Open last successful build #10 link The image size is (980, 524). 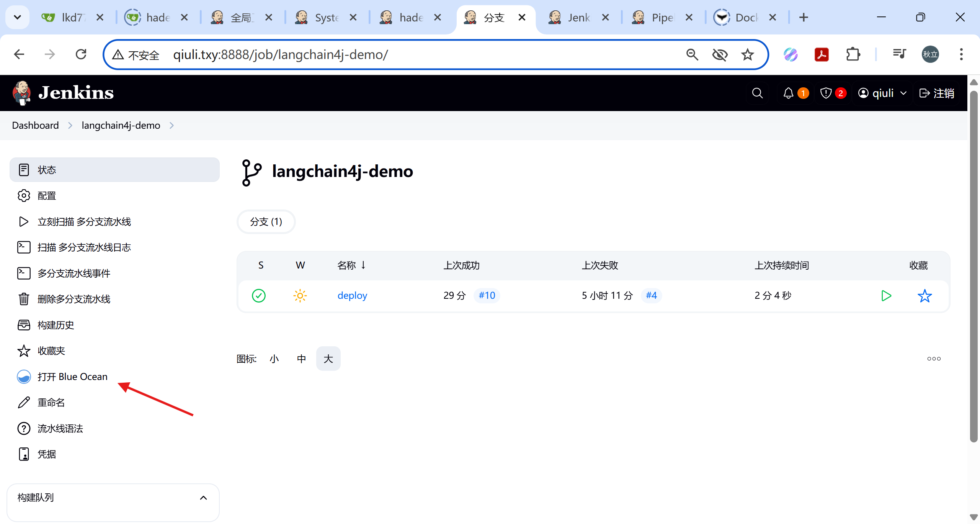tap(487, 296)
